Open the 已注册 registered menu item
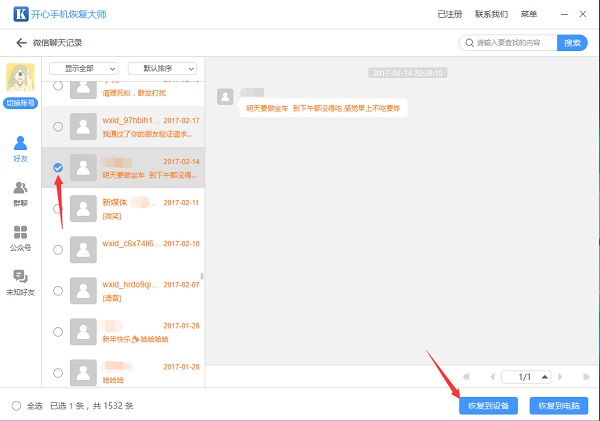The image size is (600, 421). point(450,14)
